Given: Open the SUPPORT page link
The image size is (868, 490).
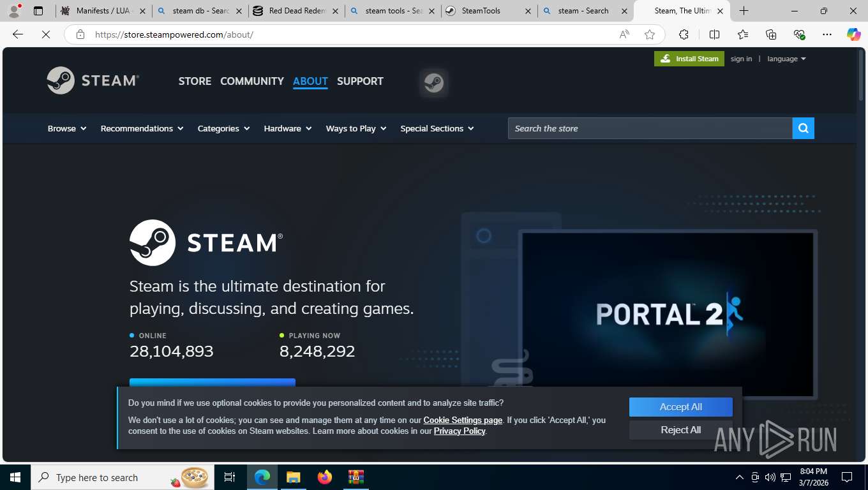Looking at the screenshot, I should coord(360,81).
